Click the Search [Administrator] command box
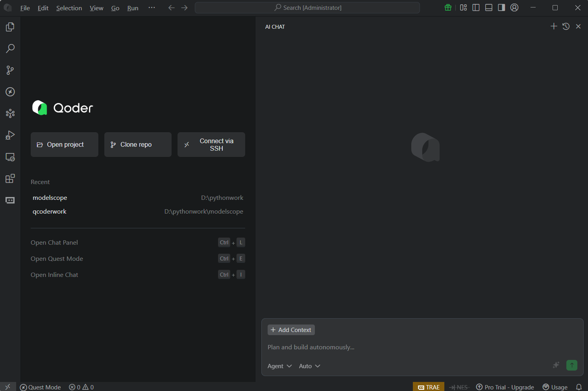The image size is (588, 391). coord(307,7)
